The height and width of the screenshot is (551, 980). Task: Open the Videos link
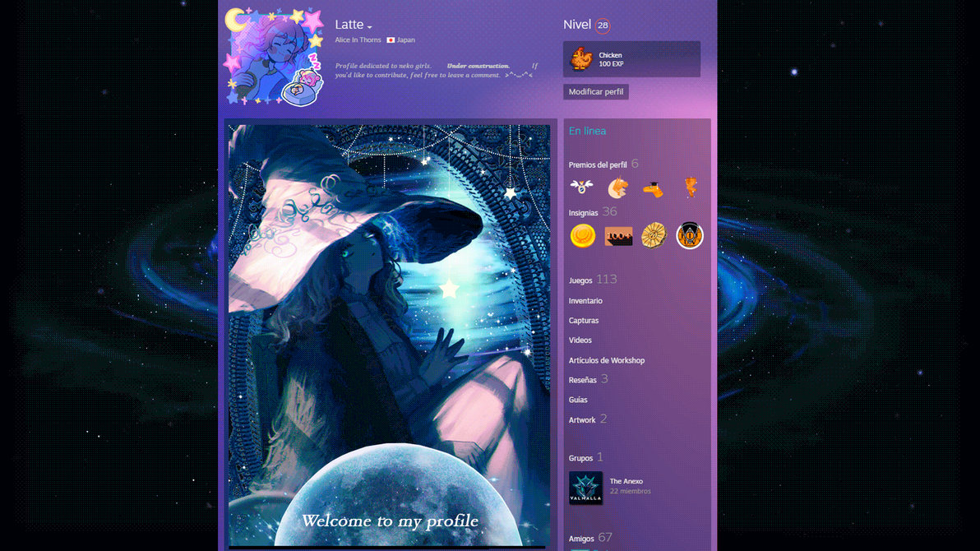[580, 340]
